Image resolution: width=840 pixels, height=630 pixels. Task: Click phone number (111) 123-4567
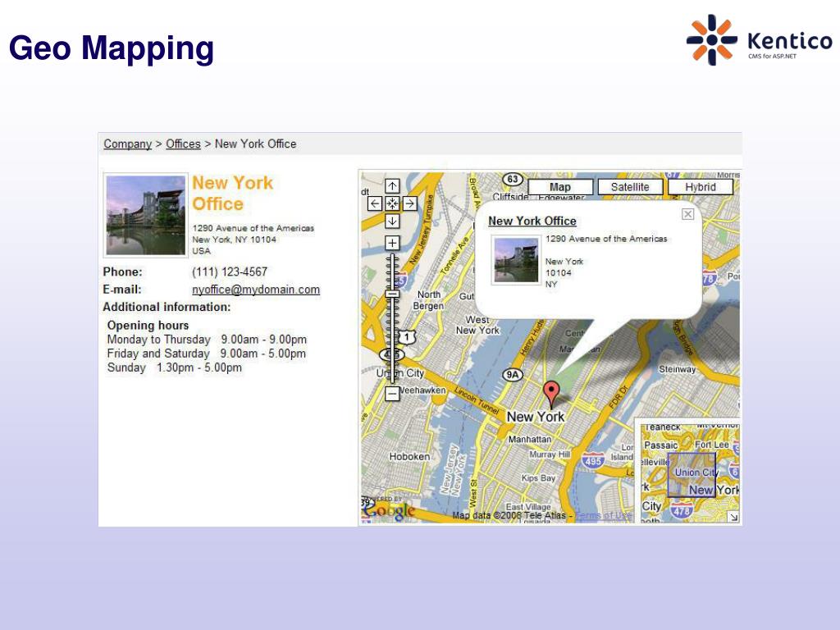[x=230, y=272]
